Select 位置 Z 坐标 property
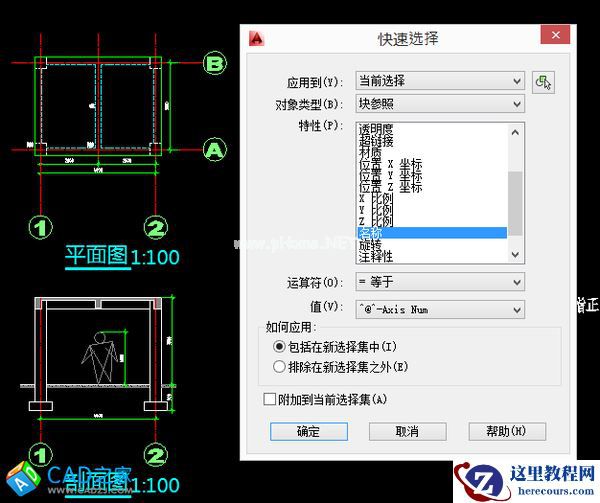 432,187
